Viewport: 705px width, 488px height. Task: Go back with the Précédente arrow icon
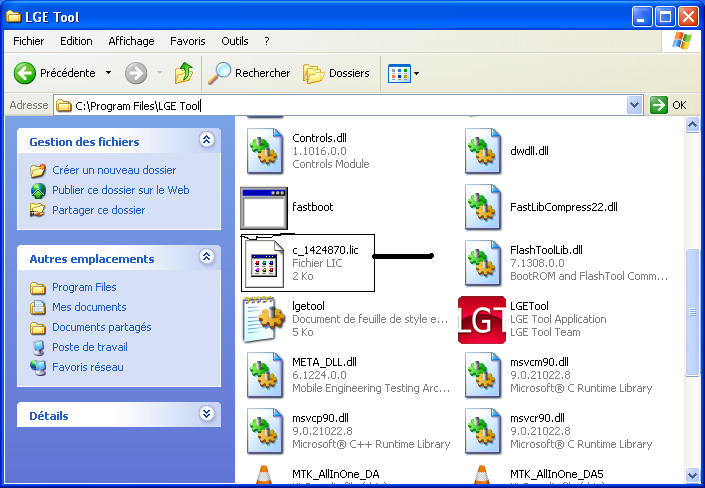[x=24, y=73]
